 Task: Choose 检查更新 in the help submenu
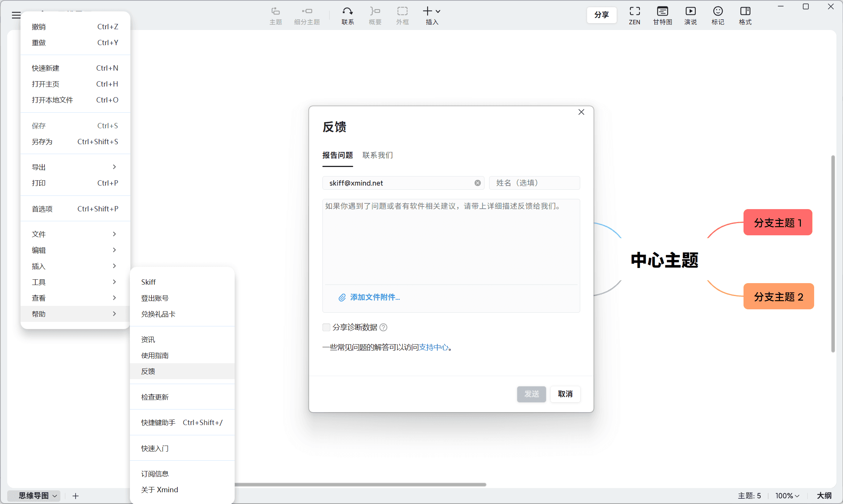tap(155, 397)
